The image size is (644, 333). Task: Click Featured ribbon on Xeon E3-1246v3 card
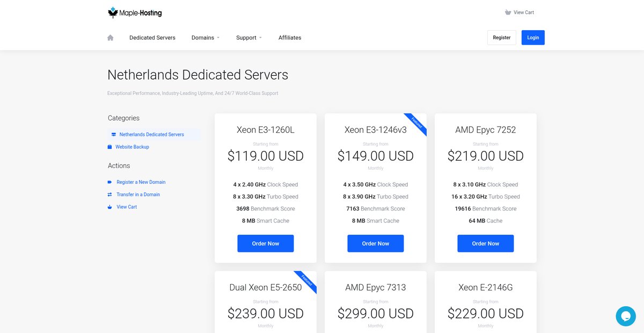(416, 124)
